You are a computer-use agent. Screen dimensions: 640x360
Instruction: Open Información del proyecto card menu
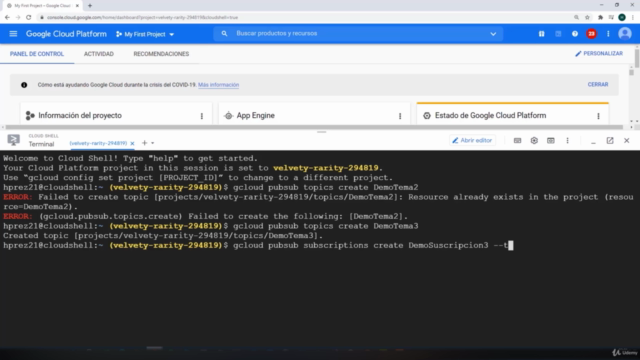pos(202,116)
